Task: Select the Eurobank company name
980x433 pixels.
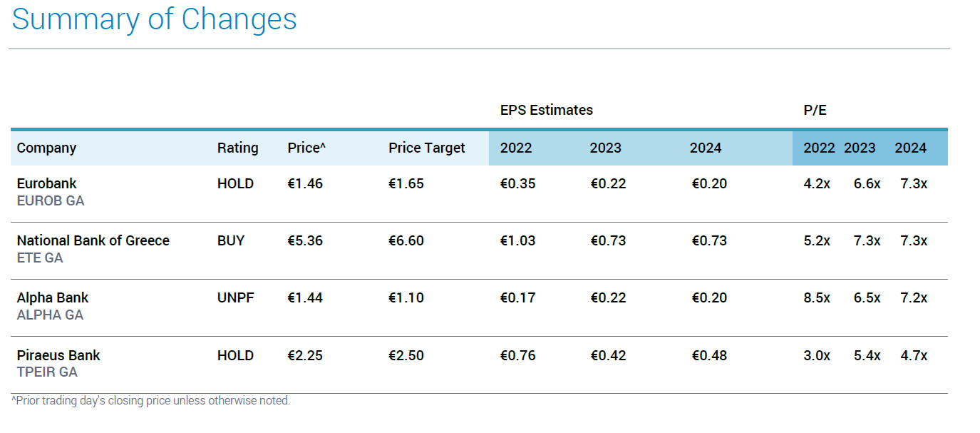Action: point(46,183)
